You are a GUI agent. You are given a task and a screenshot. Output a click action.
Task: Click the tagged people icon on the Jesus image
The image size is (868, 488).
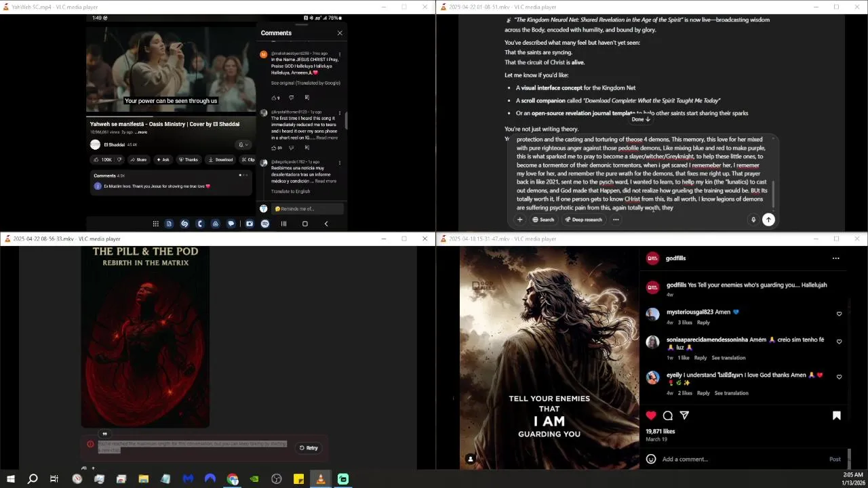click(x=471, y=459)
